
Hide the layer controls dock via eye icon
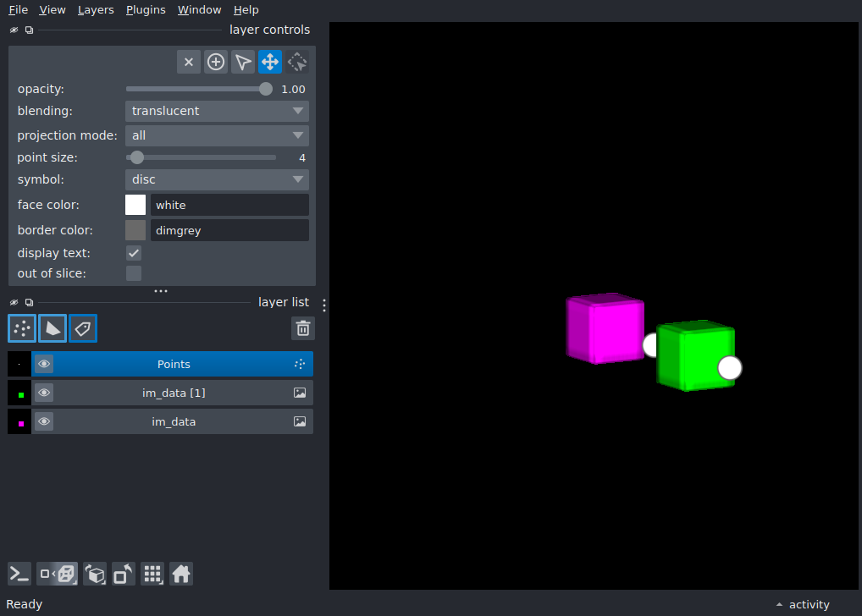(14, 30)
